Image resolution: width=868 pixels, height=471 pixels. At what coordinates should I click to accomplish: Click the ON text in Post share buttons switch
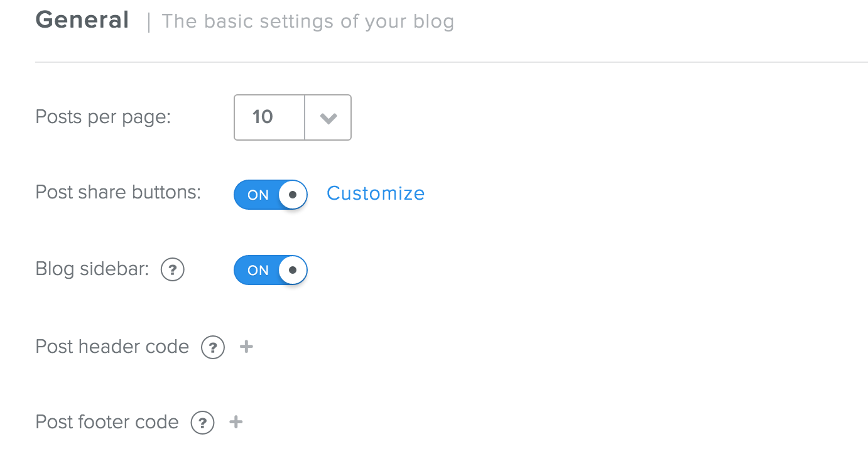click(258, 195)
